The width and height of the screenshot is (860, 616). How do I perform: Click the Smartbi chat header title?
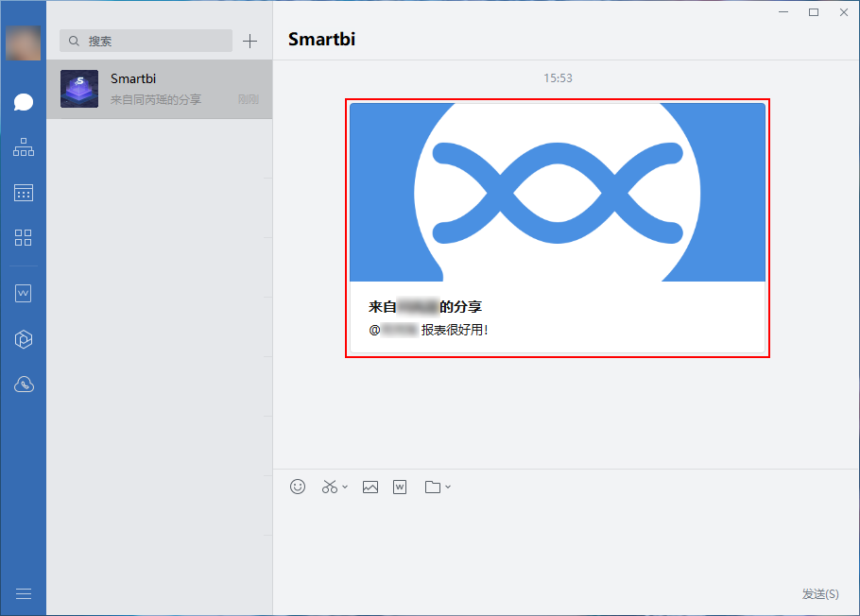[x=322, y=39]
